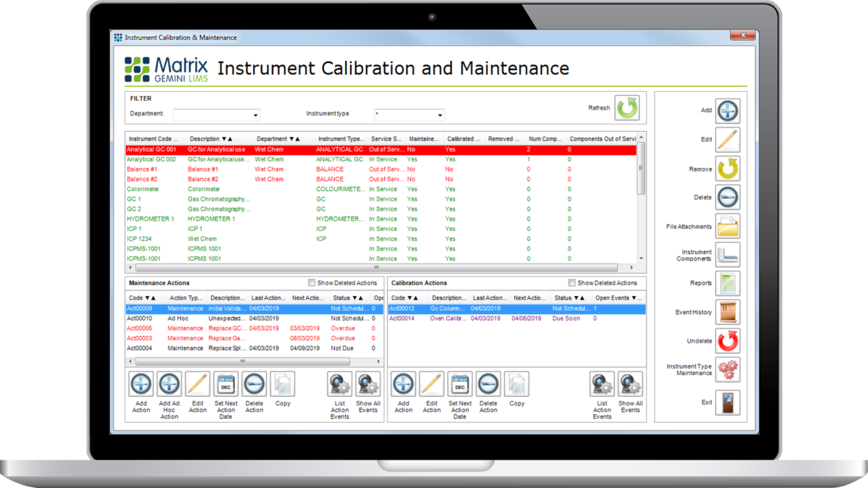
Task: Click the Remove instrument icon
Action: (x=728, y=169)
